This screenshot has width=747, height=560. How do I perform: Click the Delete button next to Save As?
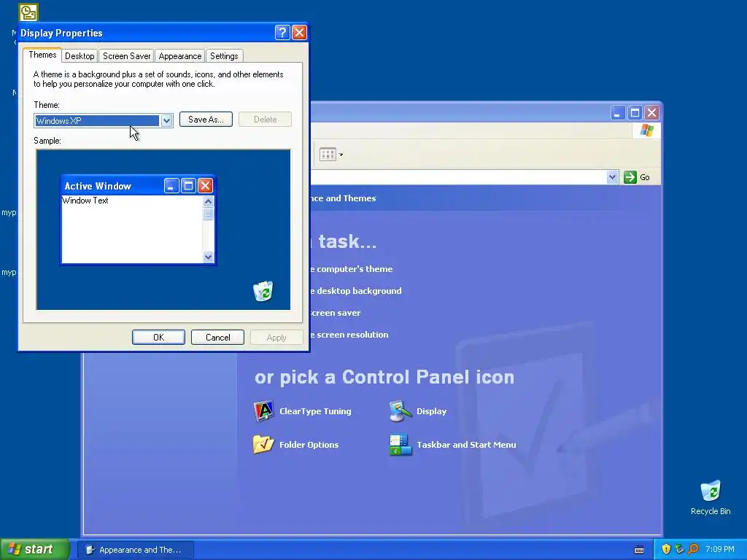265,119
